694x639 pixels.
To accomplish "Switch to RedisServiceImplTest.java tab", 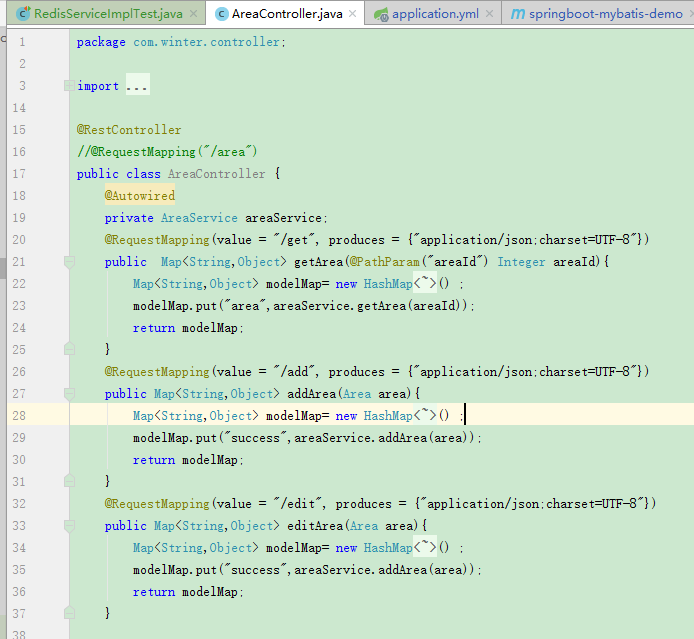I will pos(106,14).
